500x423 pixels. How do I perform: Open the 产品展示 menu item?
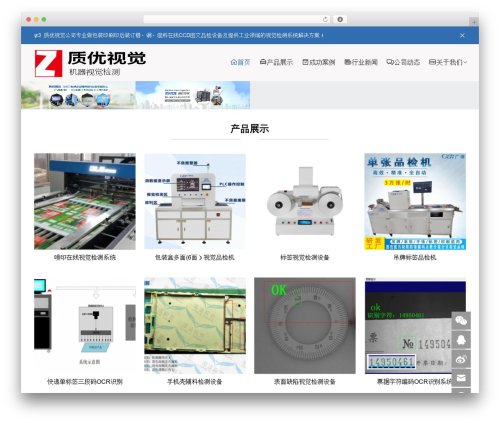point(276,62)
